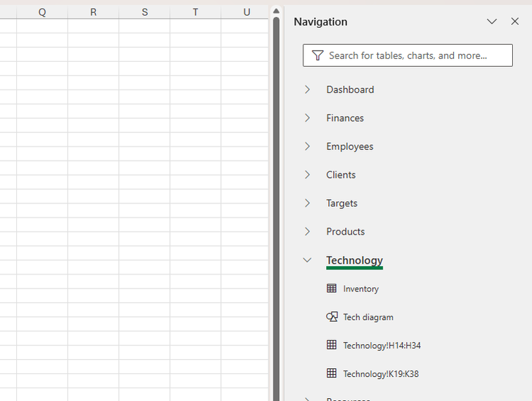The width and height of the screenshot is (532, 401).
Task: Select column R header
Action: coord(93,12)
